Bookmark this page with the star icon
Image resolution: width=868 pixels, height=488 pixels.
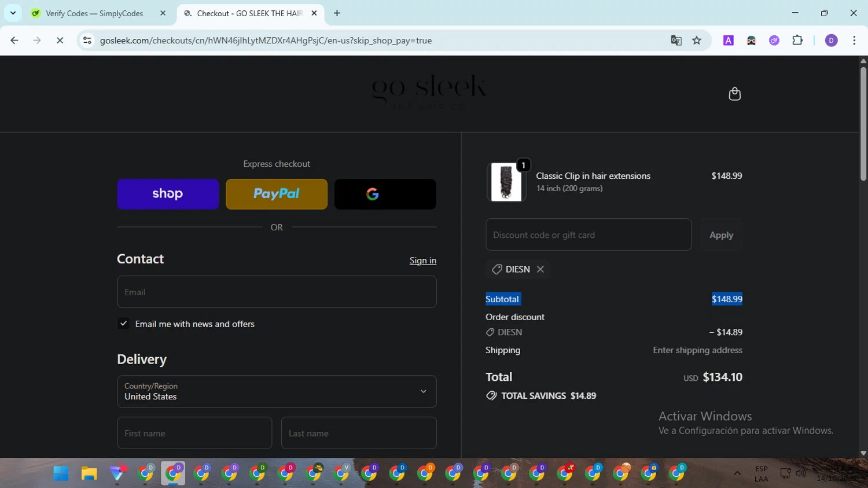[x=697, y=41]
